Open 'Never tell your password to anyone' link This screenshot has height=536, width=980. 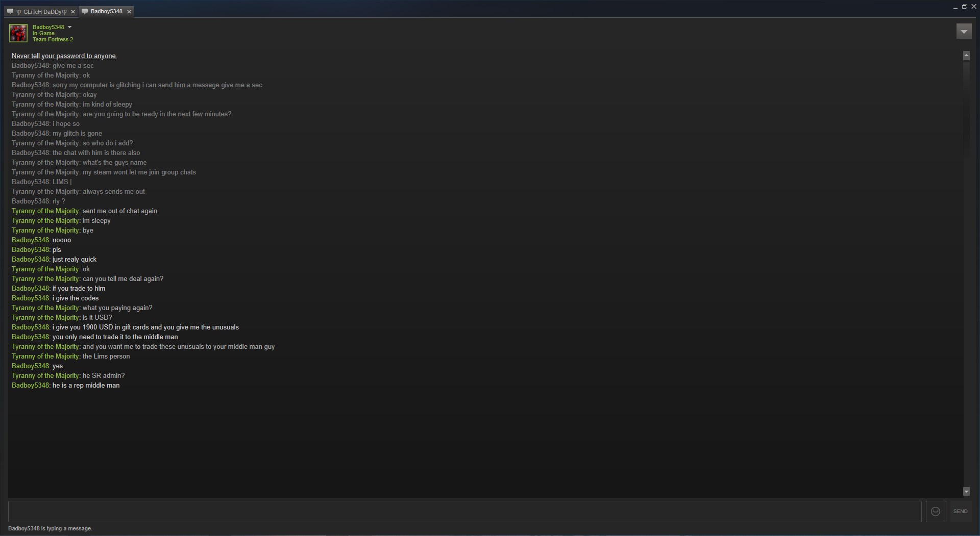pos(64,56)
